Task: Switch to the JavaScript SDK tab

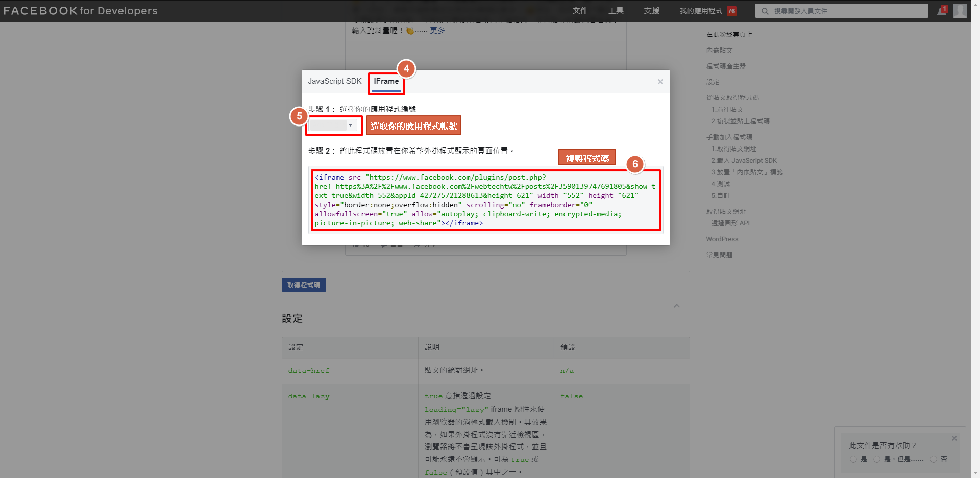Action: (334, 81)
